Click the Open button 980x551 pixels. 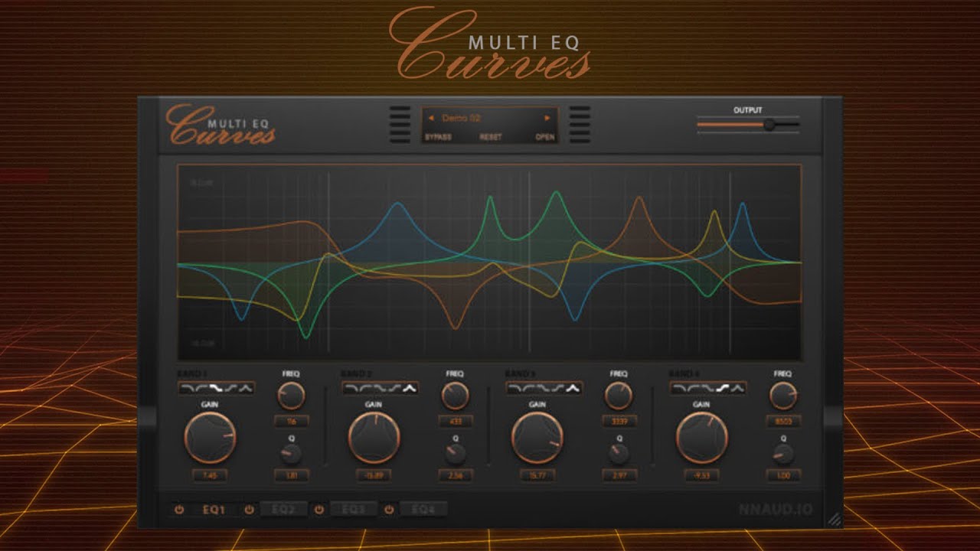tap(545, 137)
